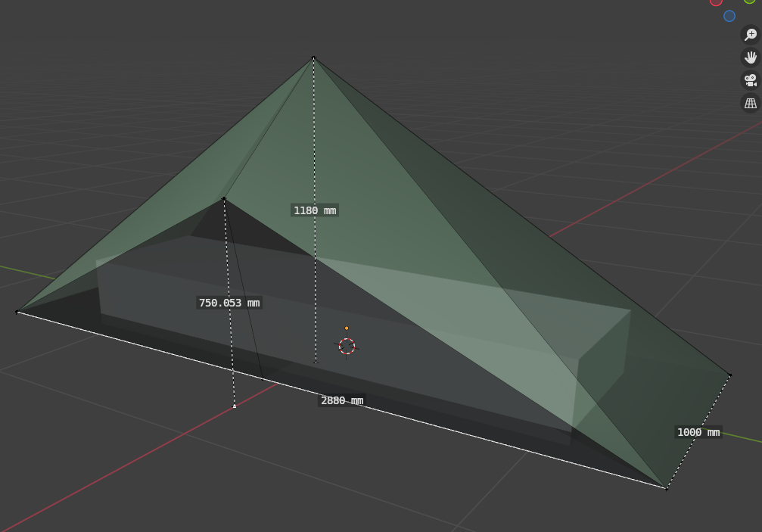Click the 2880 mm edge length label
Screen dimensions: 762x532
[342, 400]
